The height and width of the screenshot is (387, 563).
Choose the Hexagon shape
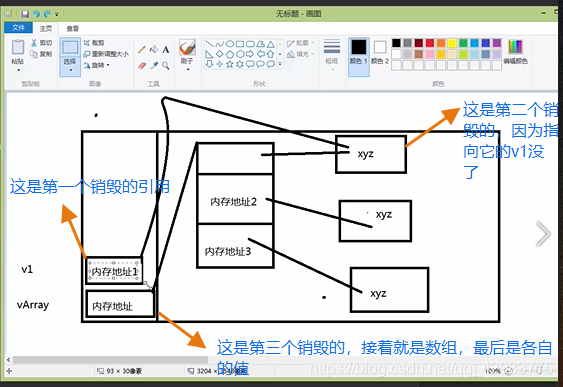click(240, 54)
